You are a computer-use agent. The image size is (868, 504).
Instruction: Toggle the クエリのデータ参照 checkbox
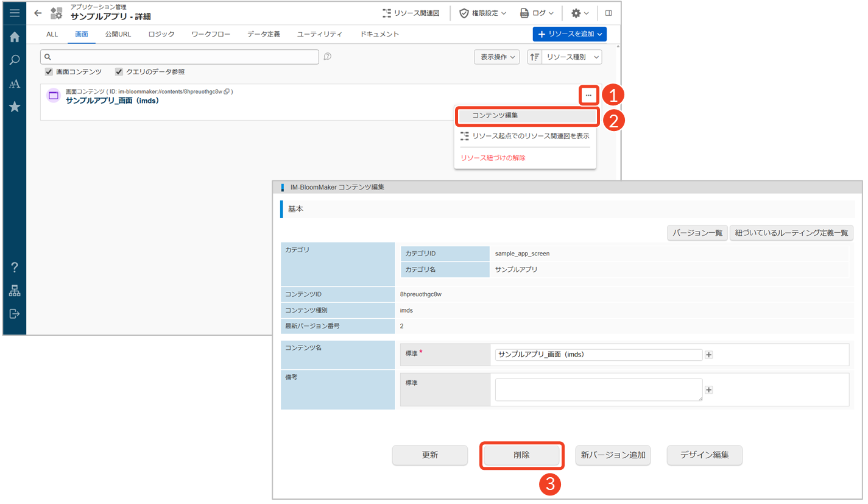tap(119, 72)
